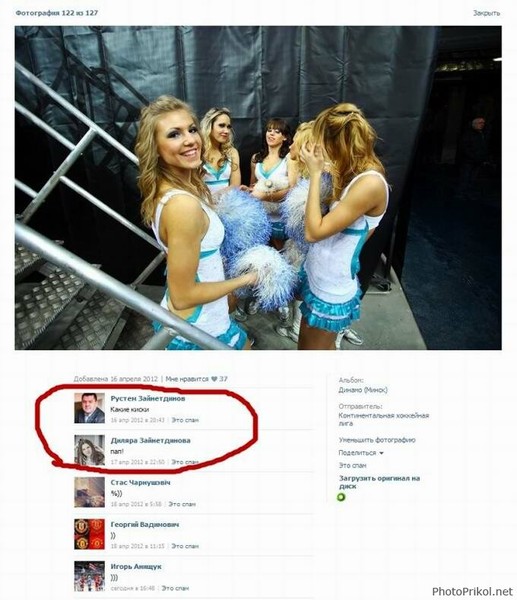Viewport: 517px width, 600px height.
Task: Click the green circle icon under download link
Action: click(341, 497)
